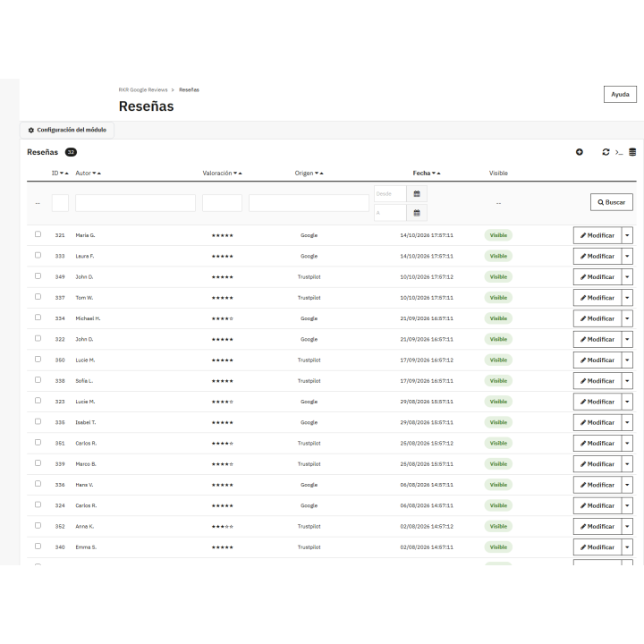Sort Autor column ascending arrow
The image size is (644, 644).
[99, 174]
